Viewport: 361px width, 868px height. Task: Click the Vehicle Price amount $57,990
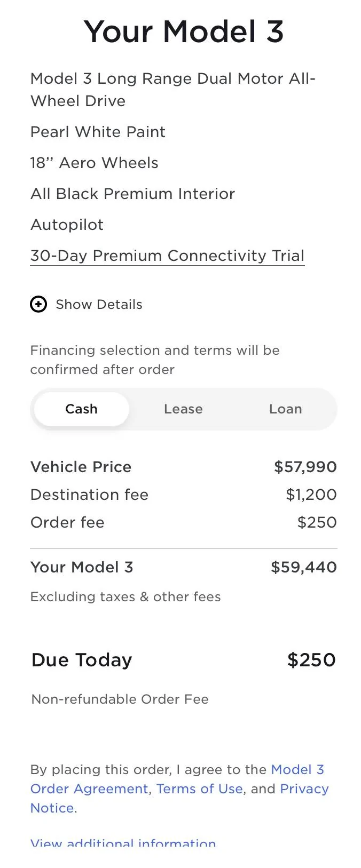(305, 467)
